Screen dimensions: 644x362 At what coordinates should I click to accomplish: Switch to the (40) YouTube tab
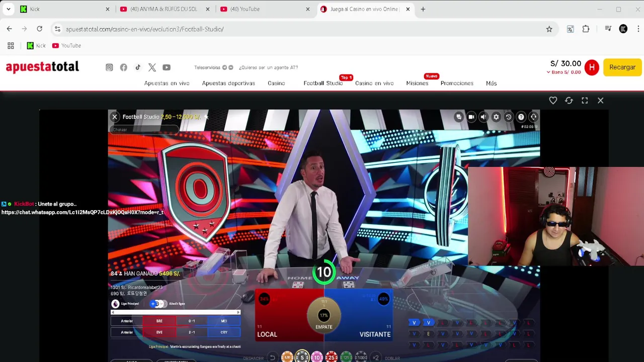(265, 9)
